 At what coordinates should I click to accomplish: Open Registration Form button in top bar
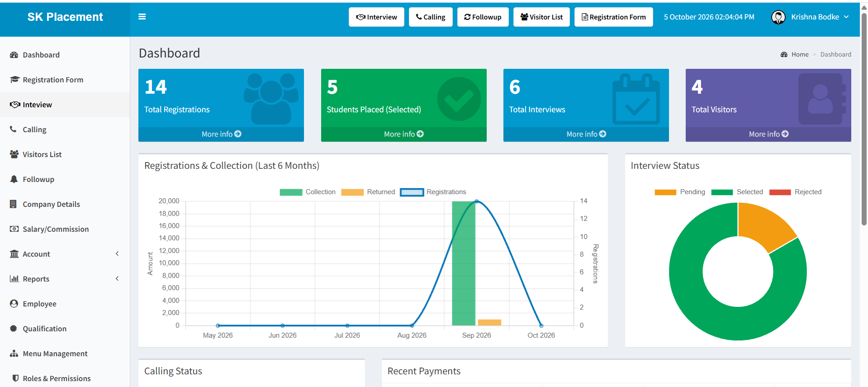613,17
